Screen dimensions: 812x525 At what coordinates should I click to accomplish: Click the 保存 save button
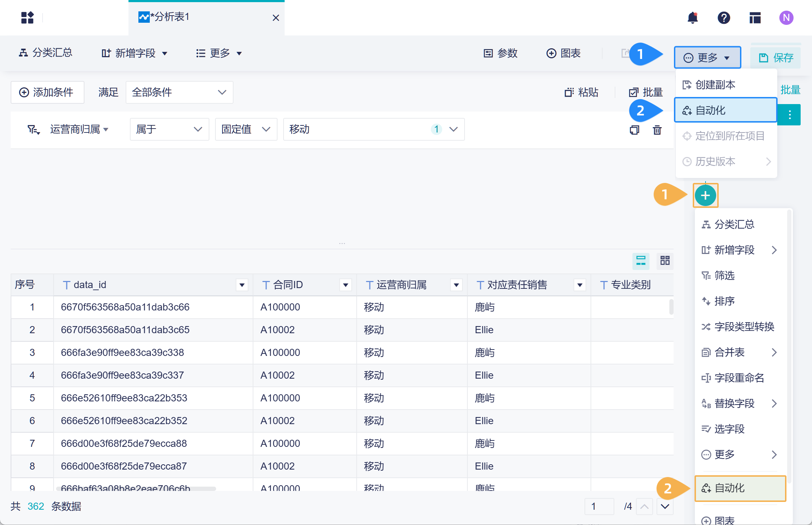775,58
